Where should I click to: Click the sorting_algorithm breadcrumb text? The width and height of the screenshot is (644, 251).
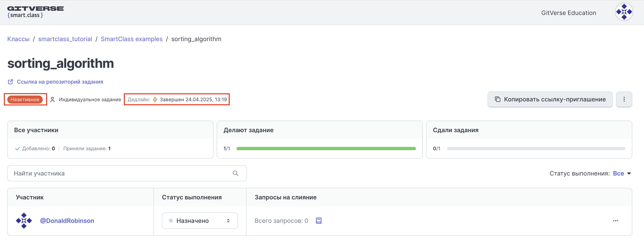coord(196,39)
